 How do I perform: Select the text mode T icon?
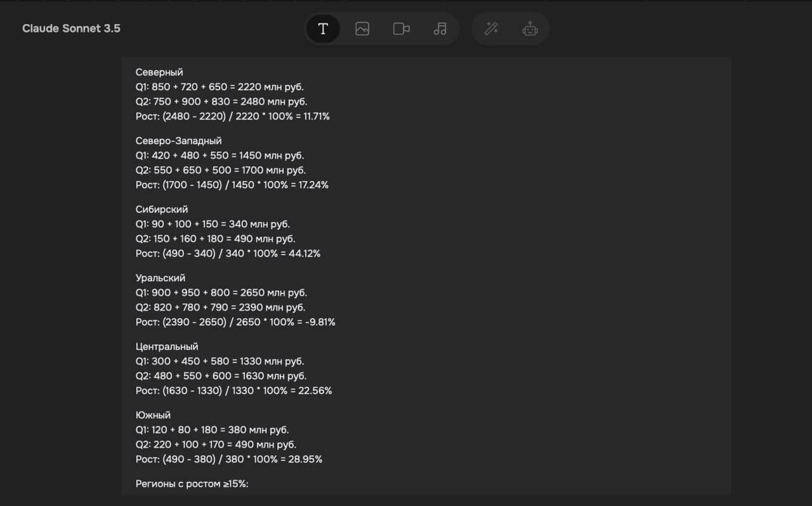pos(323,29)
